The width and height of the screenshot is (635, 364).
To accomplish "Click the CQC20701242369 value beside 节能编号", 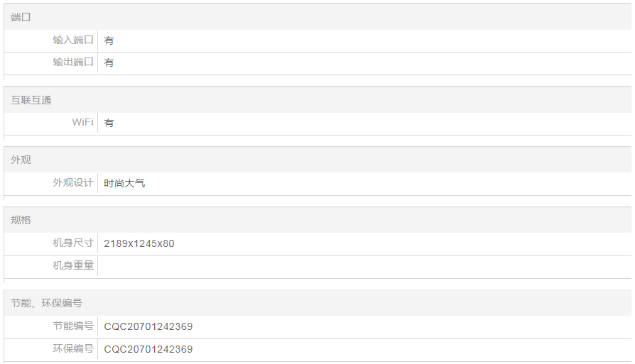I will click(x=148, y=326).
